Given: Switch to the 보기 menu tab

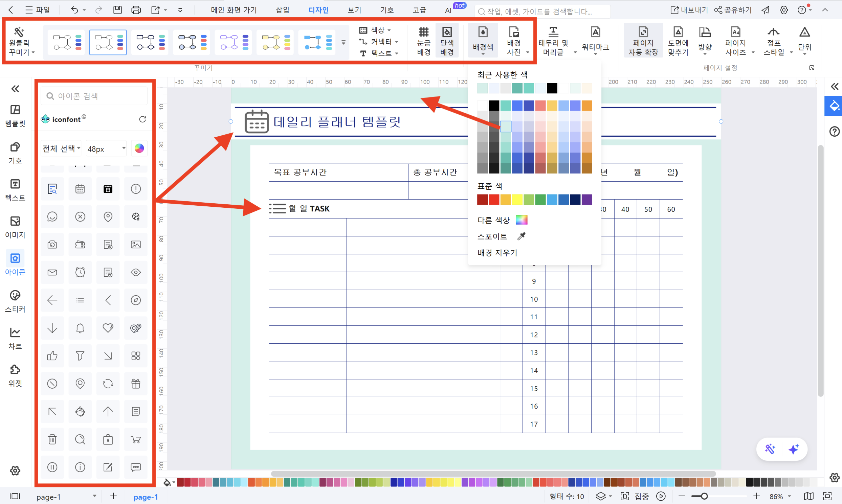Looking at the screenshot, I should coord(354,10).
